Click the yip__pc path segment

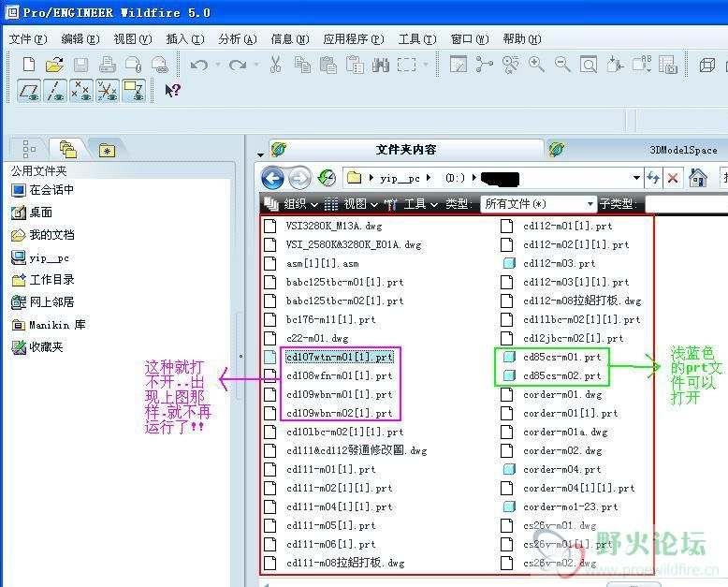tap(400, 178)
